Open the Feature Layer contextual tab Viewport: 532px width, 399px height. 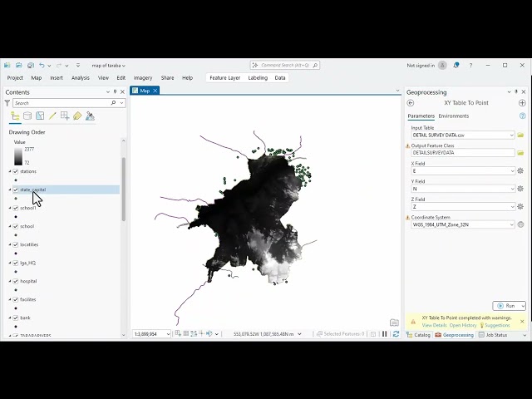tap(225, 77)
